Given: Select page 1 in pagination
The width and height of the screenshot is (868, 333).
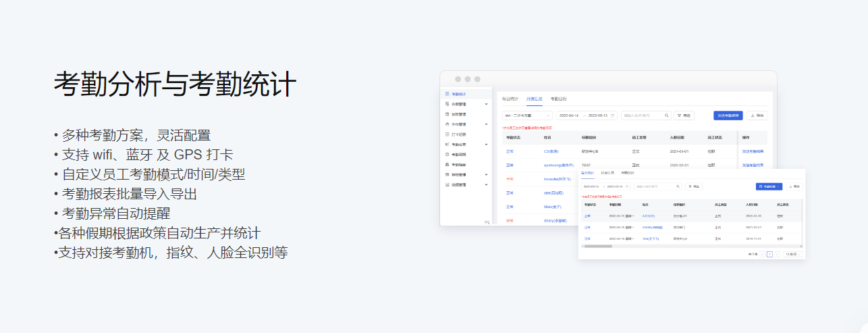Looking at the screenshot, I should point(769,254).
